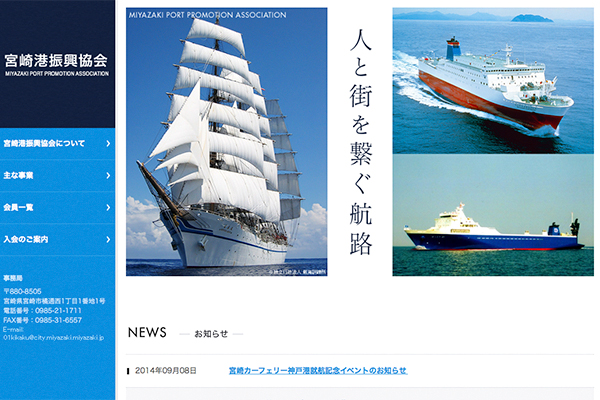
Task: Open the 主な事業 menu item
Action: click(57, 175)
